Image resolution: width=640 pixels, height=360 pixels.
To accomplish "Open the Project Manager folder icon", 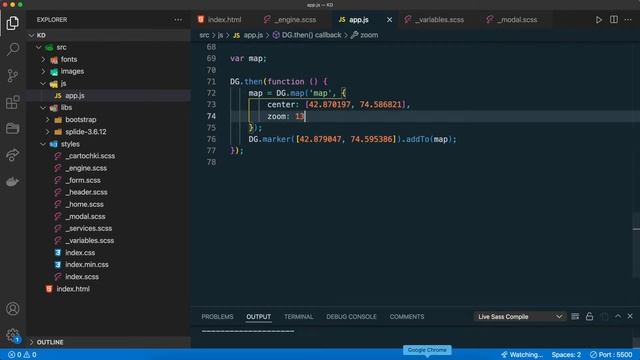I will [x=13, y=128].
